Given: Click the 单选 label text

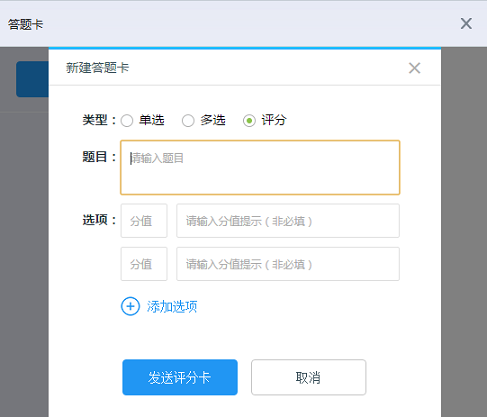Looking at the screenshot, I should point(152,120).
